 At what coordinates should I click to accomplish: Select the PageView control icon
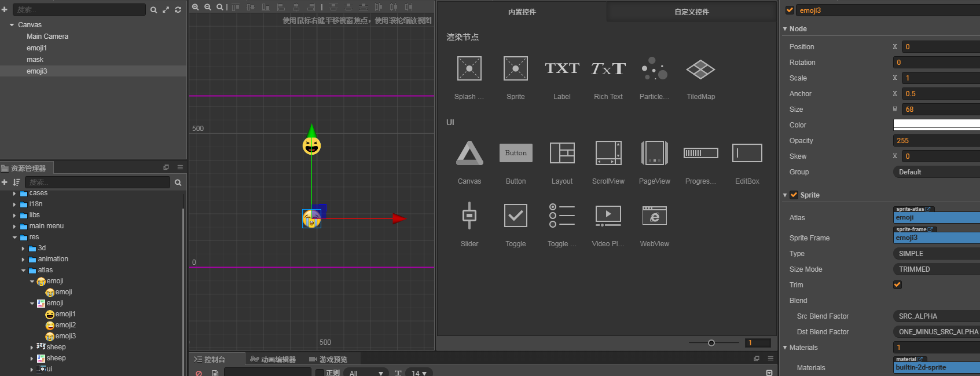[655, 153]
